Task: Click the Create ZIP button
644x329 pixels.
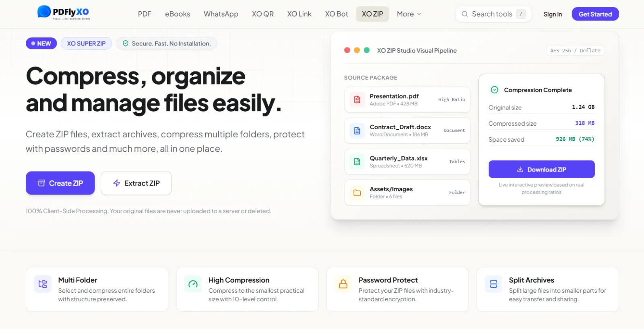Action: coord(60,183)
